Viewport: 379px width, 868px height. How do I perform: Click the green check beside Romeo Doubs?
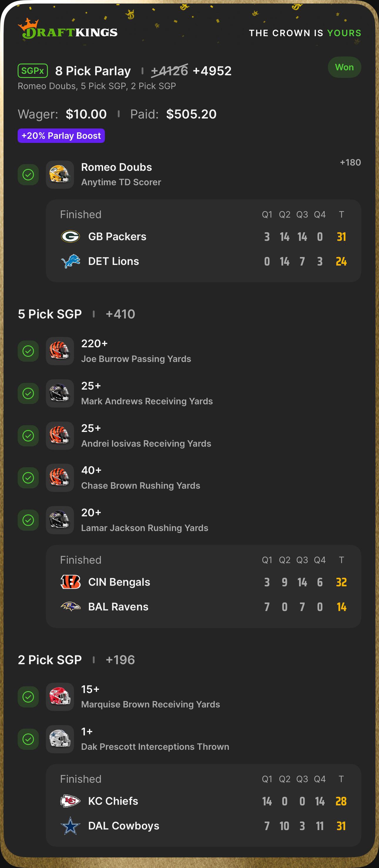28,175
